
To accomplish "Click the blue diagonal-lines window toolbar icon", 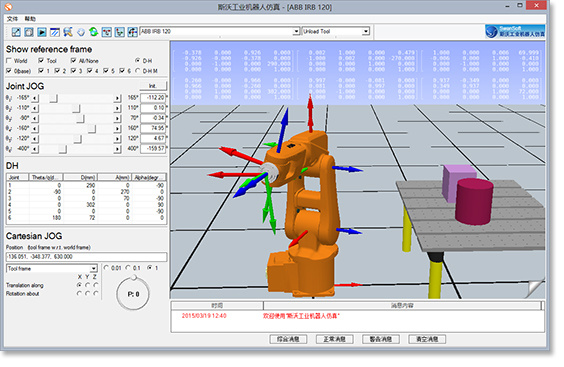I will coord(55,32).
